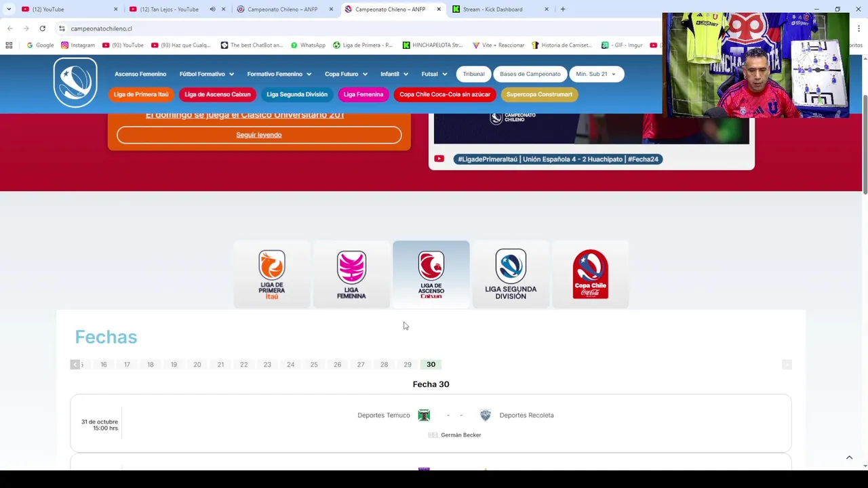Open the HINCHAPELOTA Stream bookmark

(x=433, y=45)
